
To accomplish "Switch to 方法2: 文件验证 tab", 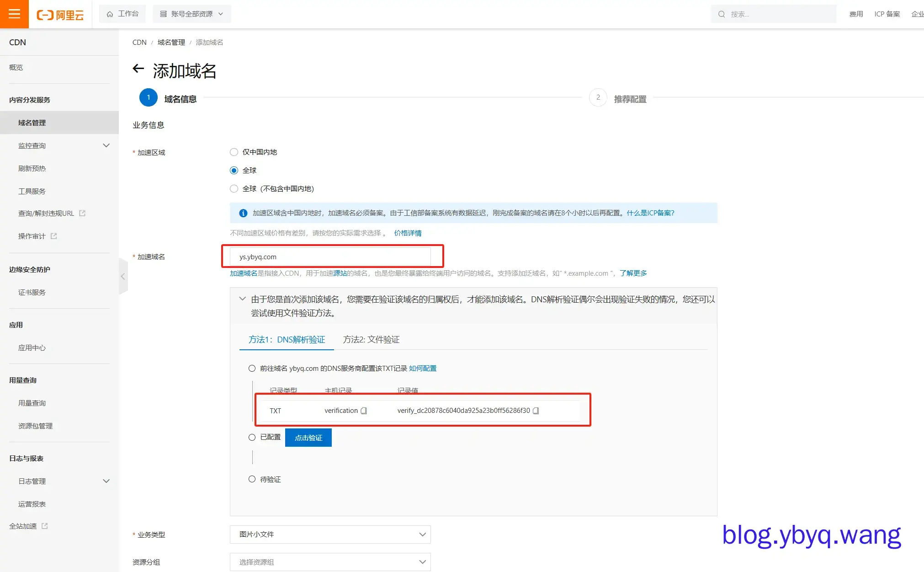I will point(371,339).
